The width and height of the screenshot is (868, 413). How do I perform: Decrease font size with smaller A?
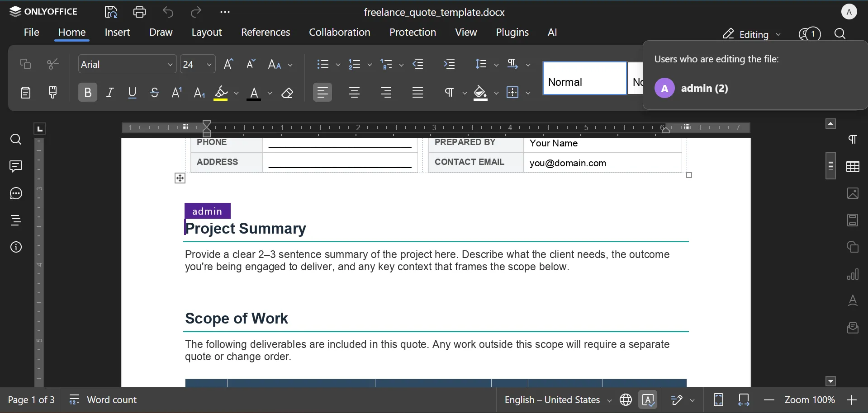point(251,64)
